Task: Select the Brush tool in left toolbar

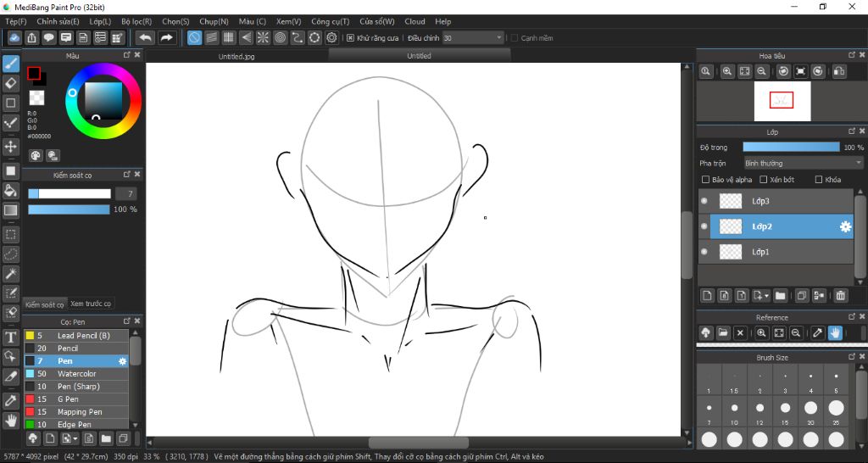Action: 10,64
